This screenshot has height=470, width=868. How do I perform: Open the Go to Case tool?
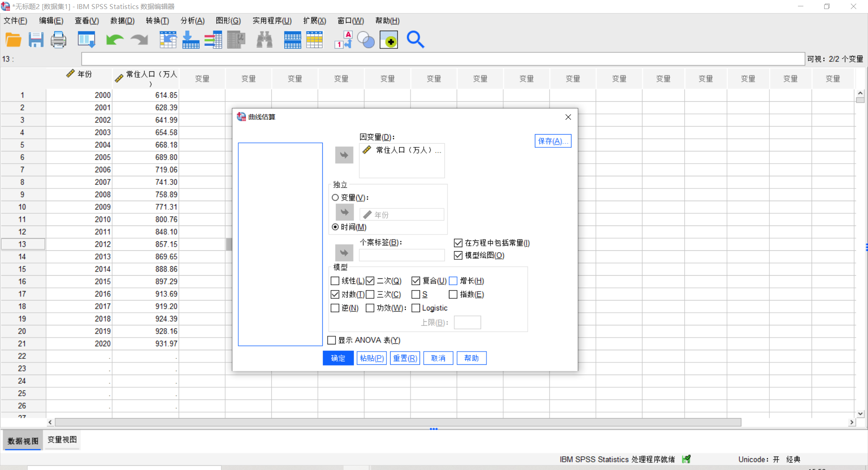(168, 40)
